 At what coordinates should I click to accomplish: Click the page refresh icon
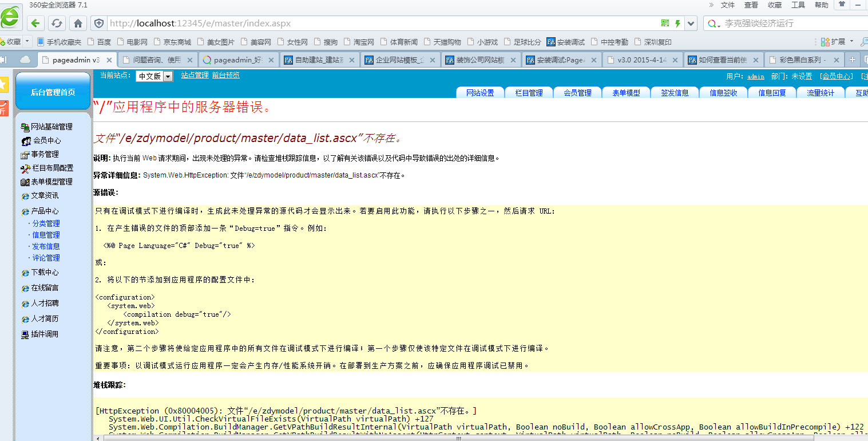pyautogui.click(x=56, y=23)
